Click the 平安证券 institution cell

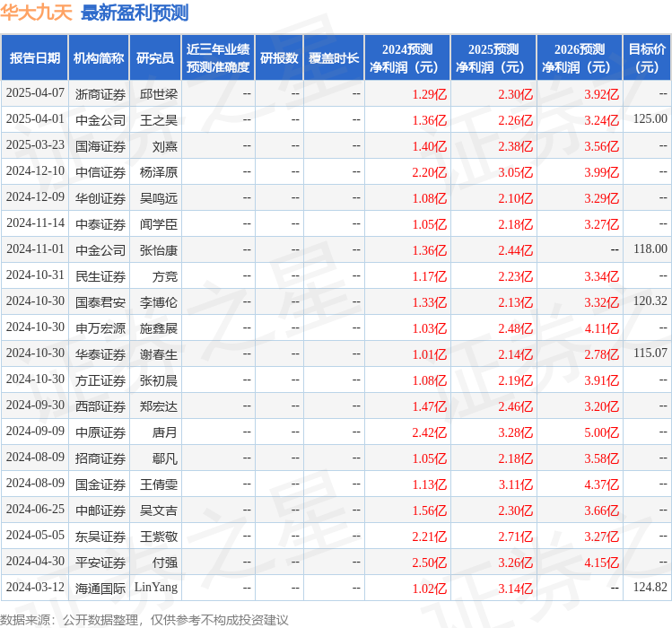[x=100, y=563]
